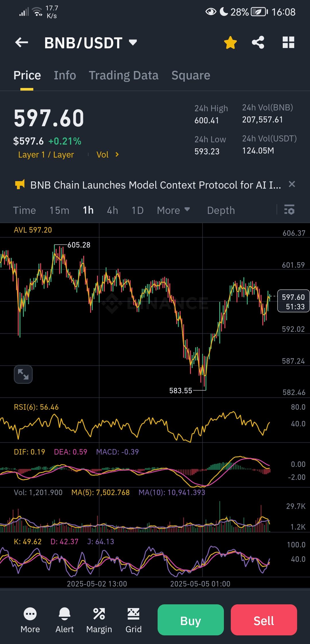Viewport: 310px width, 644px height.
Task: Switch to the Square tab
Action: [x=191, y=75]
